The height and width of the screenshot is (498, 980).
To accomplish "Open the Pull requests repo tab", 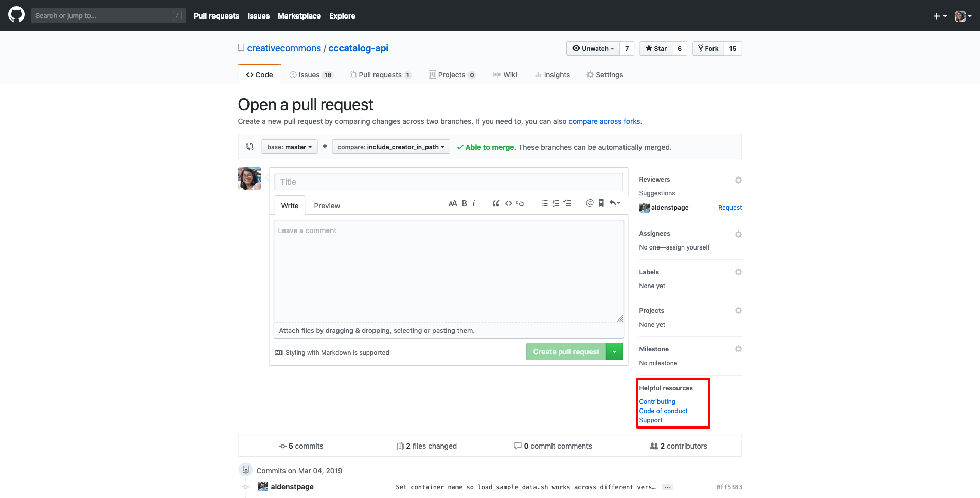I will pyautogui.click(x=381, y=75).
